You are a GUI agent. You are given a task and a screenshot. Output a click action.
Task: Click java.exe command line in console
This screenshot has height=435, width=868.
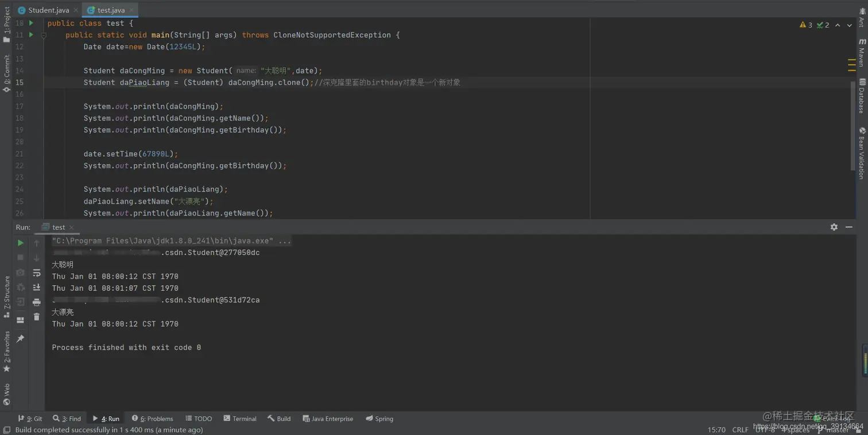click(171, 241)
